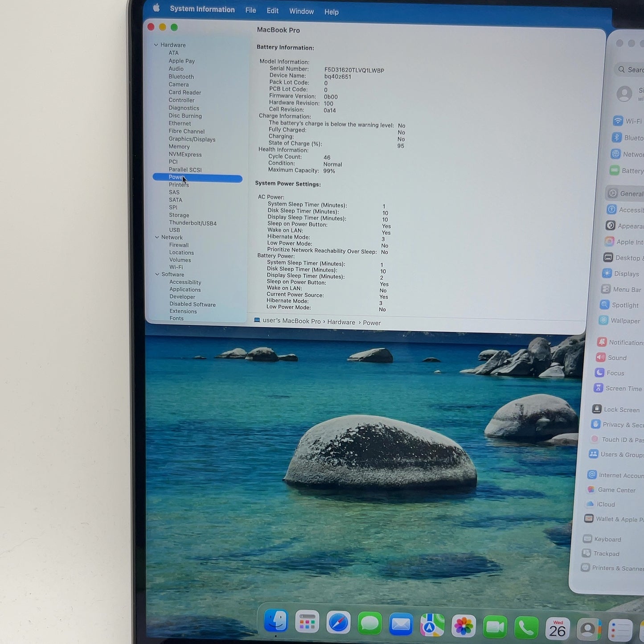
Task: Click "user's MacBook Pro" in the path bar
Action: [x=291, y=321]
